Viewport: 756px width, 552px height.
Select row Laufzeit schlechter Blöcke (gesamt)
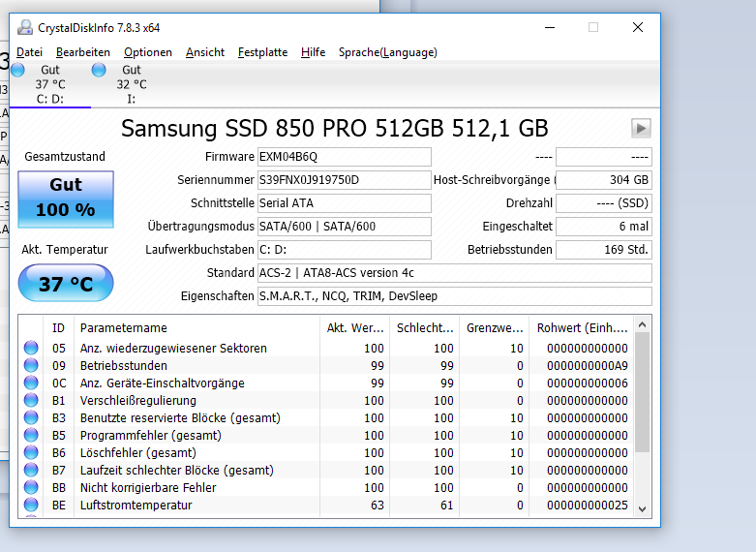pyautogui.click(x=326, y=470)
